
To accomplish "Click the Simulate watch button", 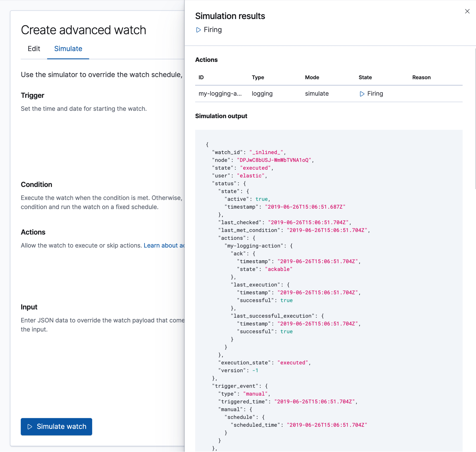I will (x=56, y=427).
